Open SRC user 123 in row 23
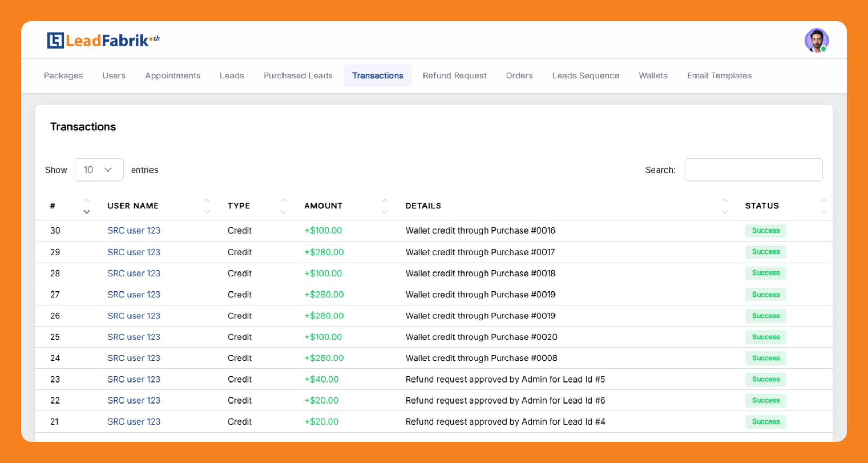This screenshot has width=868, height=463. pyautogui.click(x=134, y=379)
